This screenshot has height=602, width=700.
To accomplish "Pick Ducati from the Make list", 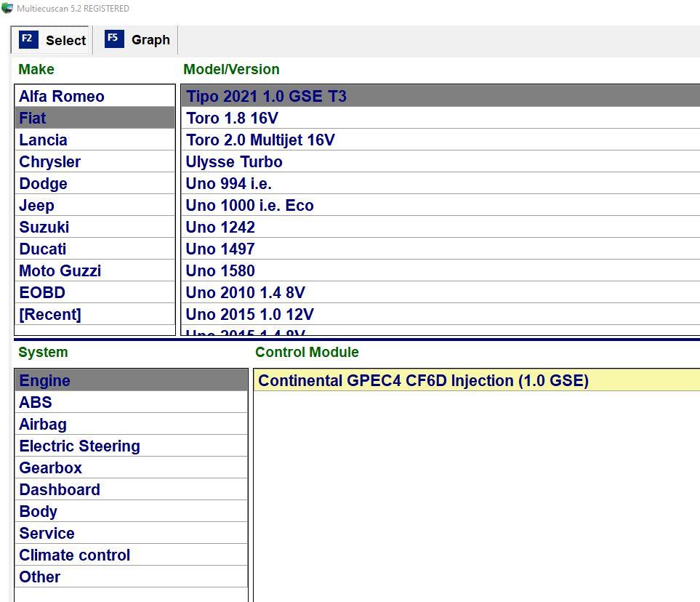I will click(42, 249).
